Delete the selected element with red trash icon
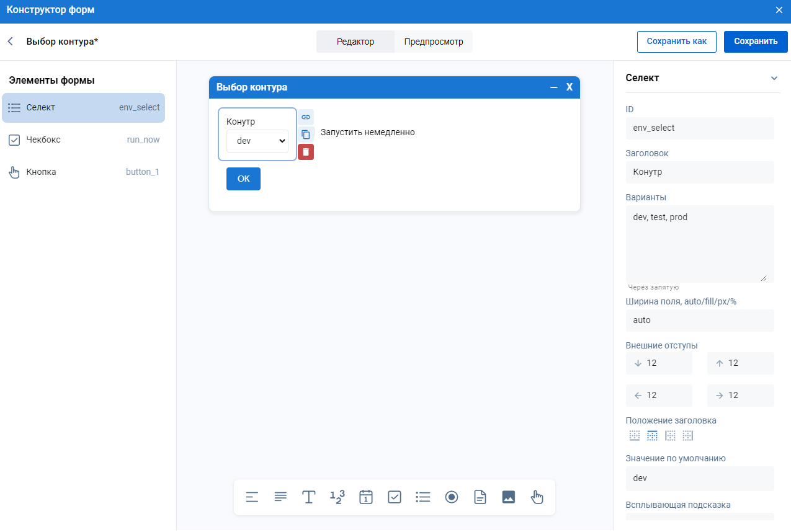The height and width of the screenshot is (532, 791). [x=306, y=152]
